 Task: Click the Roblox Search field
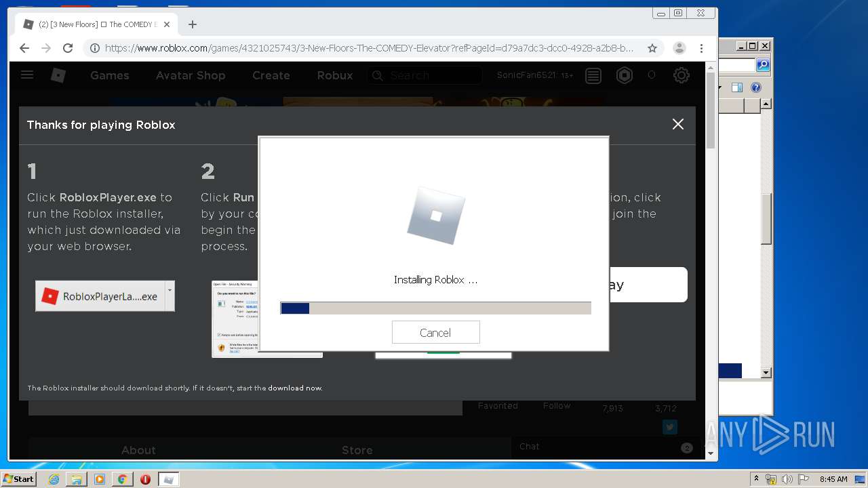pyautogui.click(x=424, y=75)
